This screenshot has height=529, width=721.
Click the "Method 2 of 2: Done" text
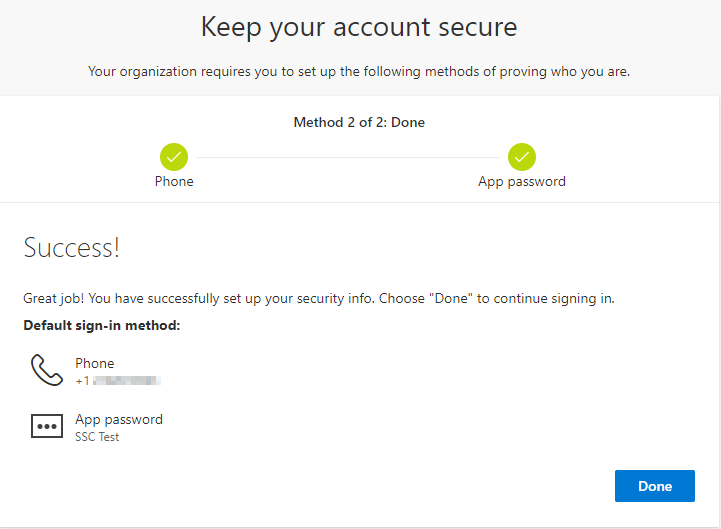coord(359,123)
